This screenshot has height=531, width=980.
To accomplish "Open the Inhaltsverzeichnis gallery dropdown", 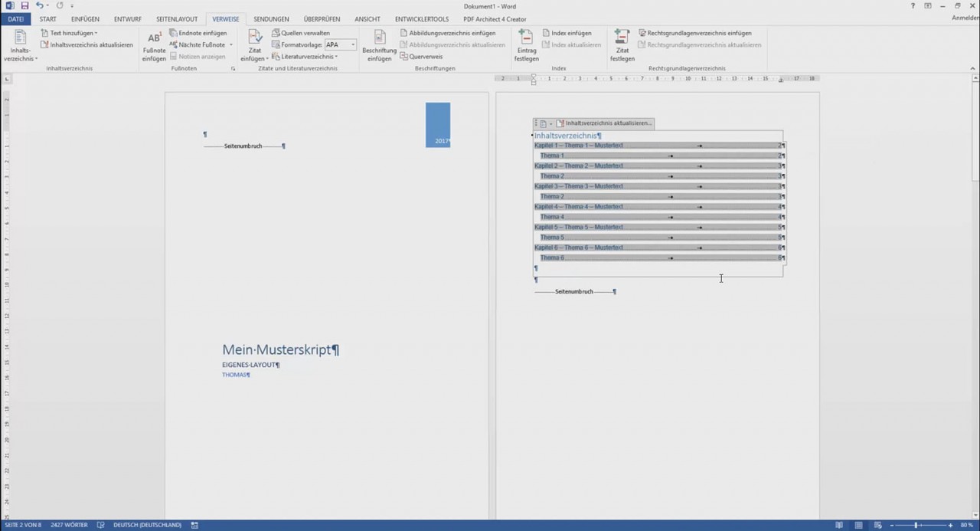I will [19, 48].
